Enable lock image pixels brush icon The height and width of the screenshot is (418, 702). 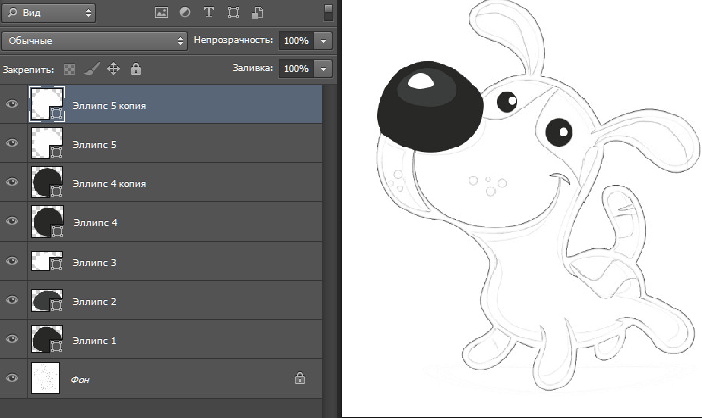click(x=91, y=70)
